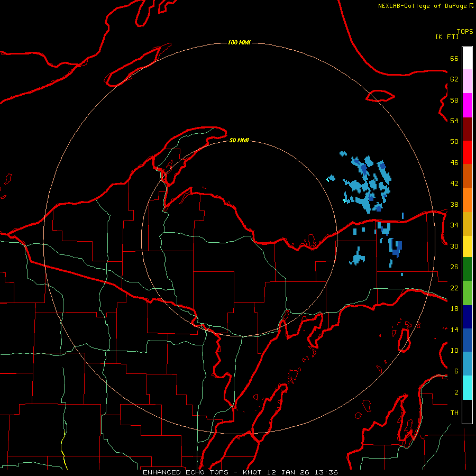
Task: Click the orange 38-42 legend swatch
Action: click(467, 200)
